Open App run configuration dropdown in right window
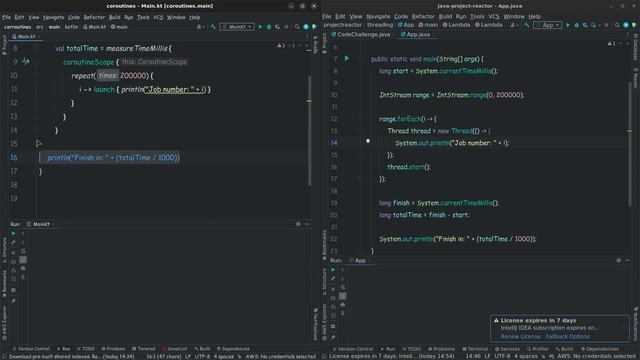Viewport: 640px width, 360px height. click(547, 25)
